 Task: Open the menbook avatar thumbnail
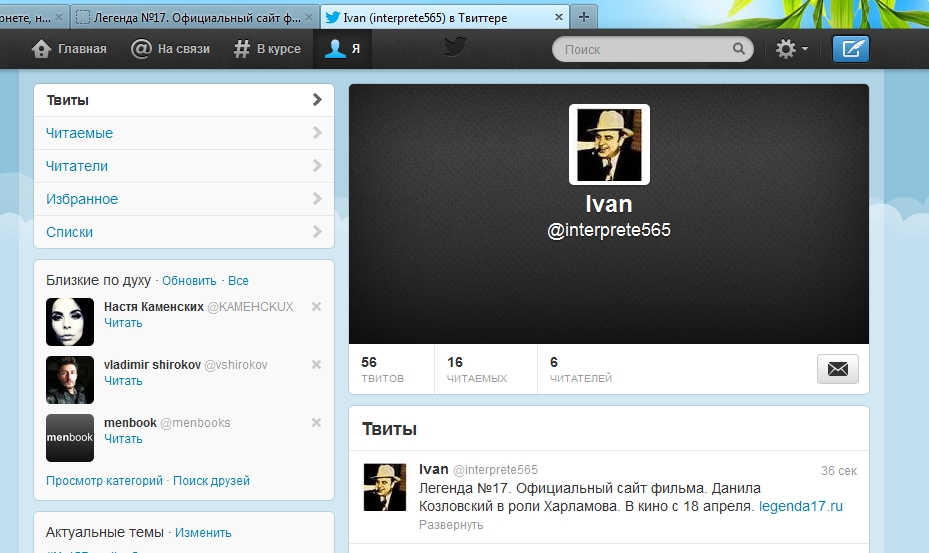tap(70, 438)
